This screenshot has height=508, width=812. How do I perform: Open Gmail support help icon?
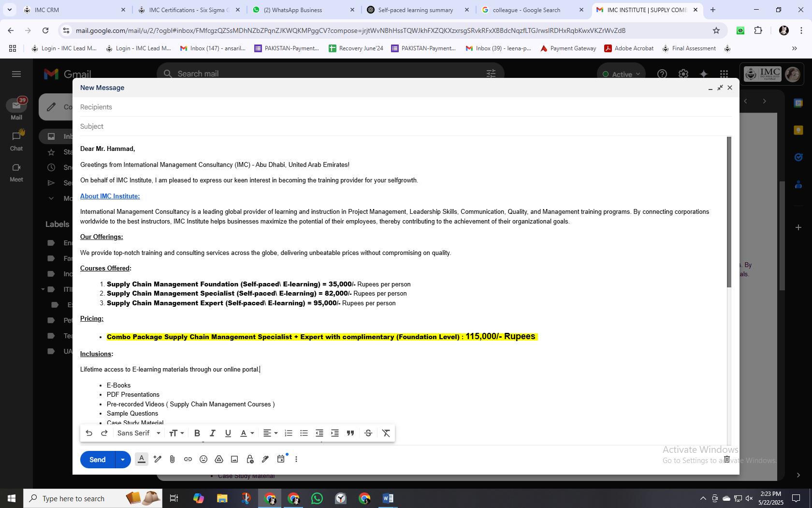coord(662,74)
